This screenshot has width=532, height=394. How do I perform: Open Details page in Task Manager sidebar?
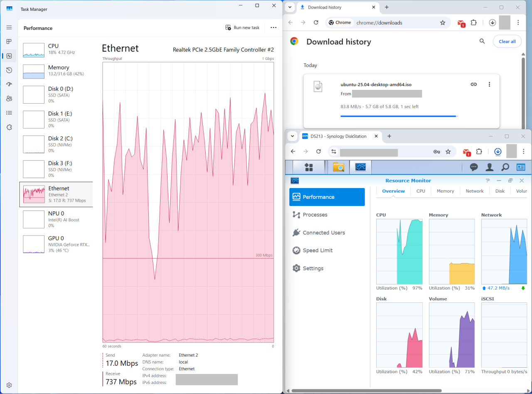(x=9, y=113)
